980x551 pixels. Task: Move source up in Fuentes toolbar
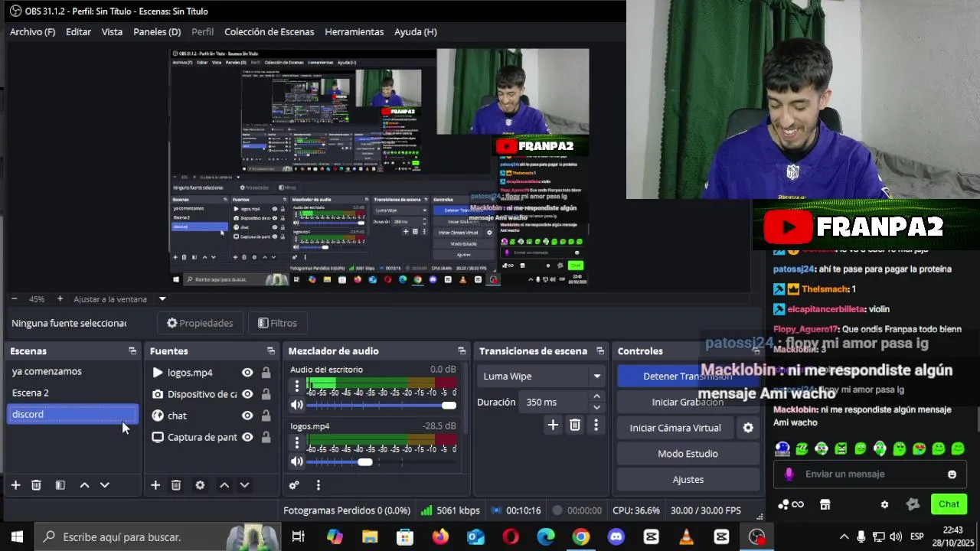pos(224,485)
